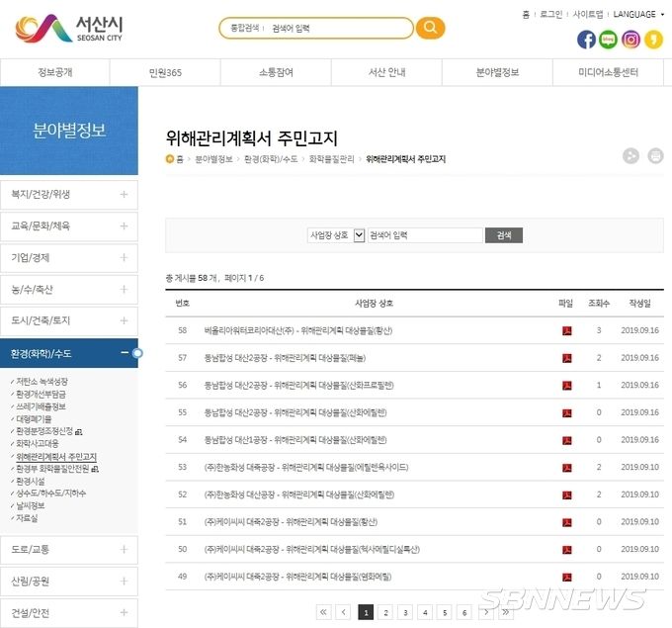Viewport: 672px width, 628px height.
Task: Open the green blog icon link
Action: click(x=608, y=40)
